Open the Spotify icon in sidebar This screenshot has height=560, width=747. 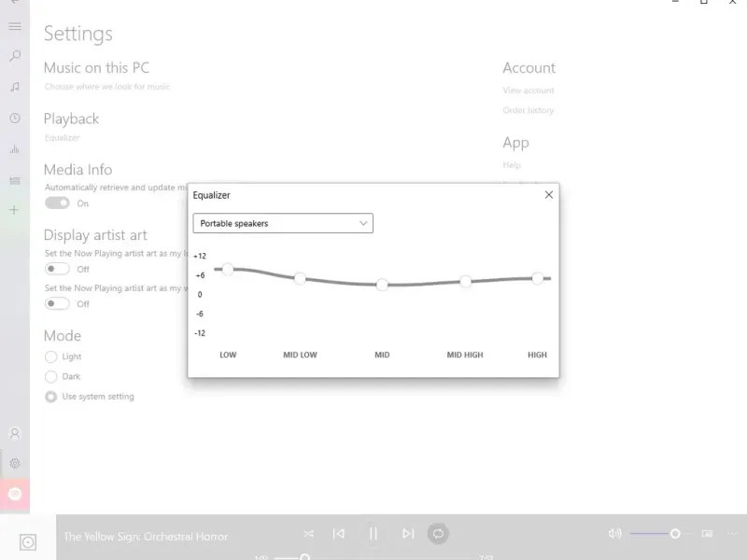[x=15, y=495]
